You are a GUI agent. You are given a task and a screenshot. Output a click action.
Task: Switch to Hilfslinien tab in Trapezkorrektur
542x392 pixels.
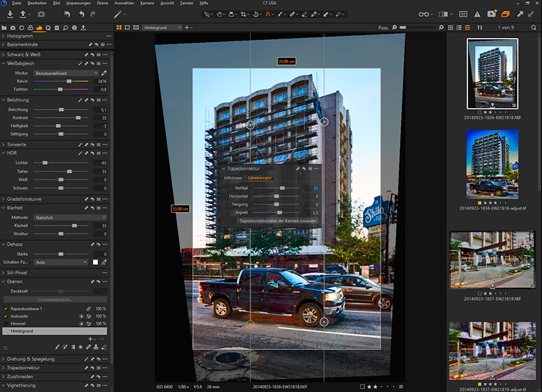pyautogui.click(x=233, y=178)
